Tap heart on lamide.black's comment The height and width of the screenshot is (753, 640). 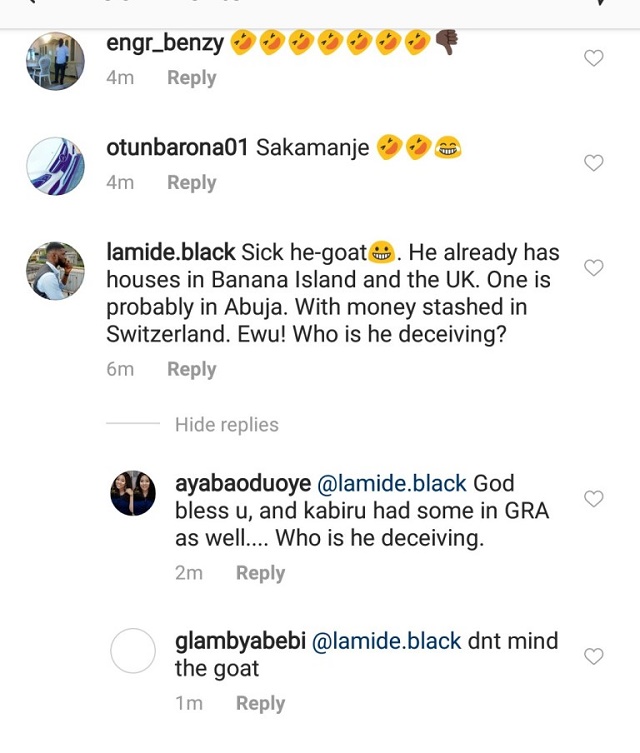point(593,268)
